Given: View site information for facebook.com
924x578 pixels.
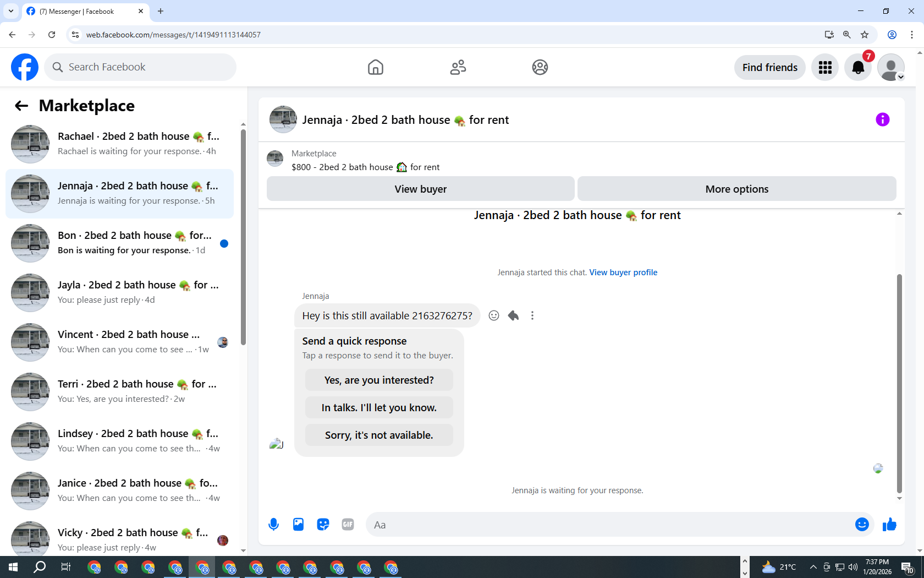Looking at the screenshot, I should tap(75, 35).
